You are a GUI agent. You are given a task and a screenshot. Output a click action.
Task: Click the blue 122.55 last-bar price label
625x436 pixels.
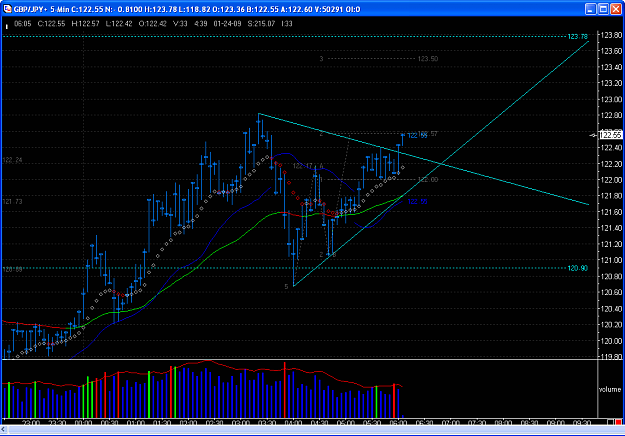[415, 136]
